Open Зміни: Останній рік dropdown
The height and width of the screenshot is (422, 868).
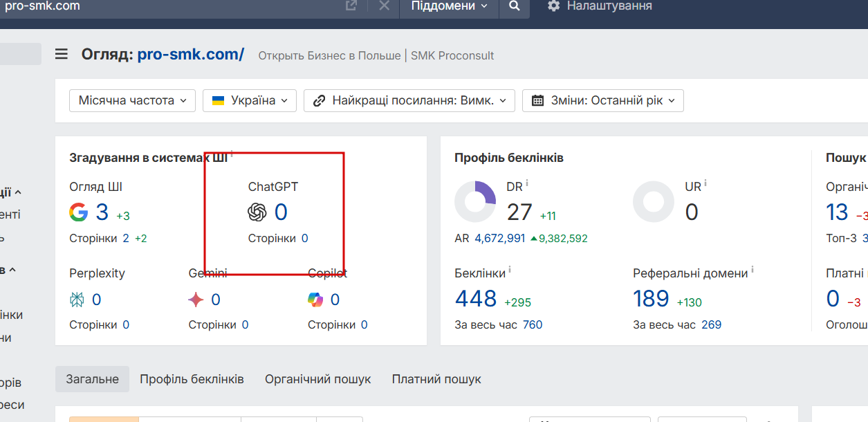click(x=602, y=100)
